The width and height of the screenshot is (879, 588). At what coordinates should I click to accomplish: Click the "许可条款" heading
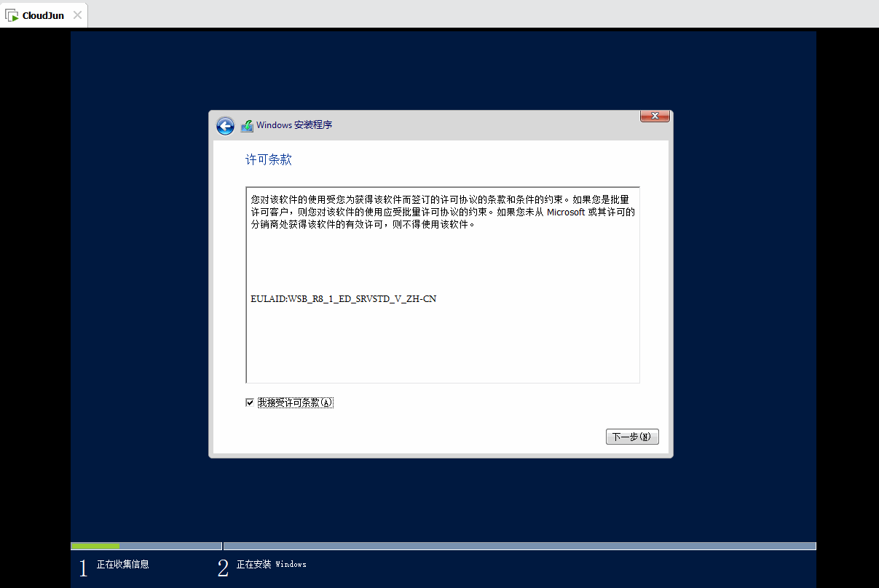tap(269, 159)
